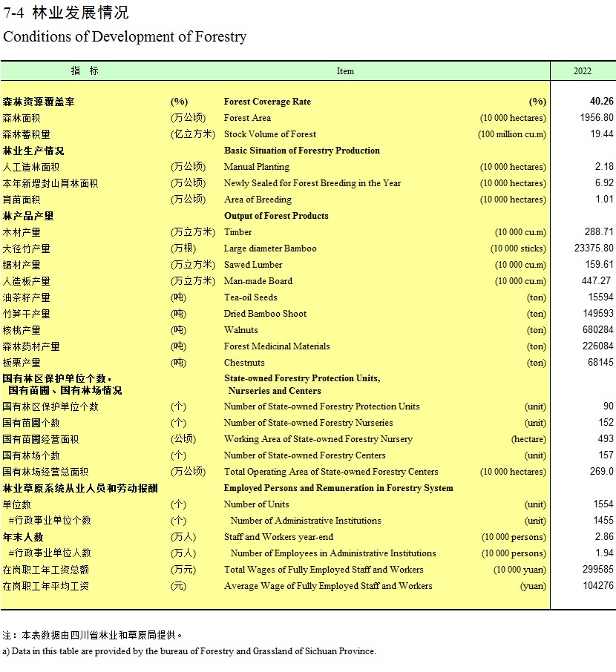Click the English footnote about Sichuan Province
616x672 pixels.
pyautogui.click(x=189, y=651)
